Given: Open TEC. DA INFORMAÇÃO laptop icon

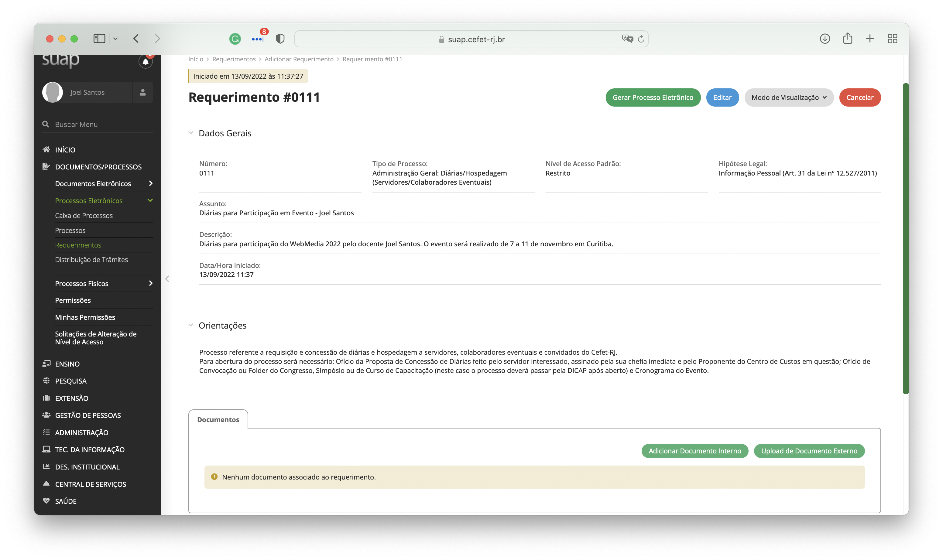Looking at the screenshot, I should coord(46,449).
